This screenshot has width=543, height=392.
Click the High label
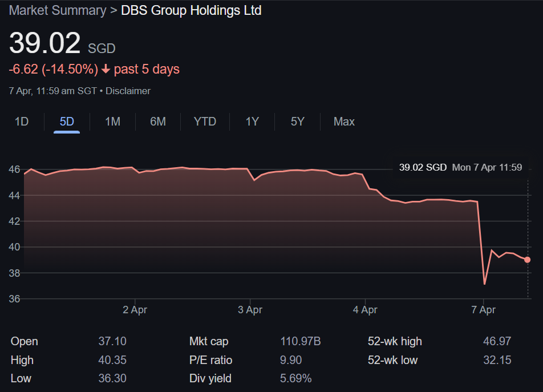[x=22, y=360]
